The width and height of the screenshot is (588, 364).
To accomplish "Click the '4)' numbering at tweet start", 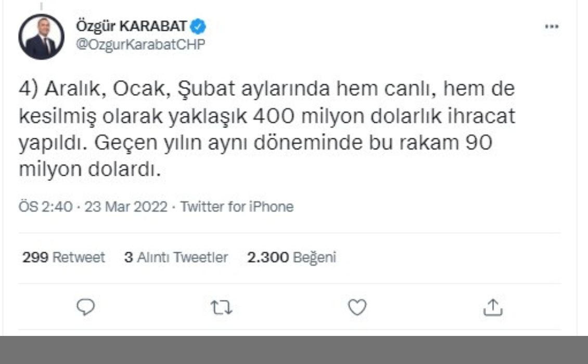I will 29,89.
